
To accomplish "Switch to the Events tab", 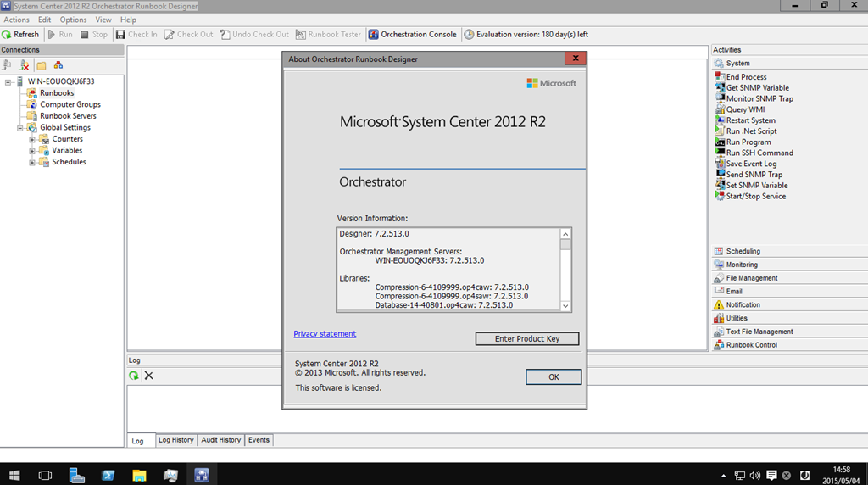I will coord(259,440).
